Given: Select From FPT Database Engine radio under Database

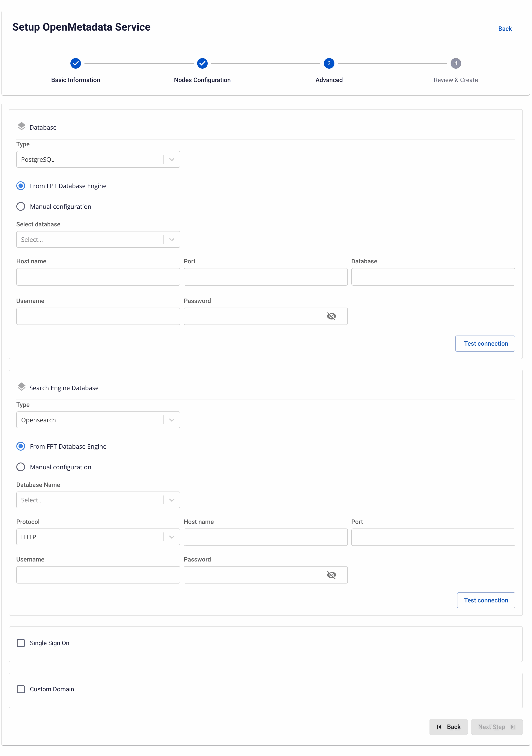Looking at the screenshot, I should coord(21,186).
